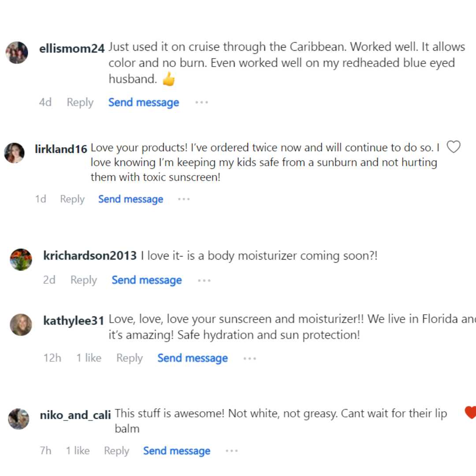
Task: Like lirkland16's comment with heart icon
Action: click(454, 147)
